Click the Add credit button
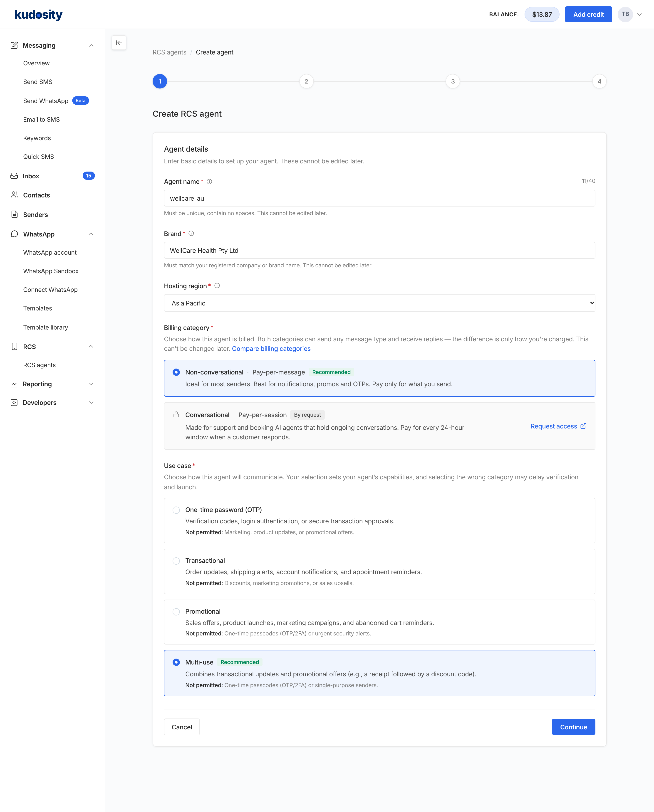 point(588,14)
